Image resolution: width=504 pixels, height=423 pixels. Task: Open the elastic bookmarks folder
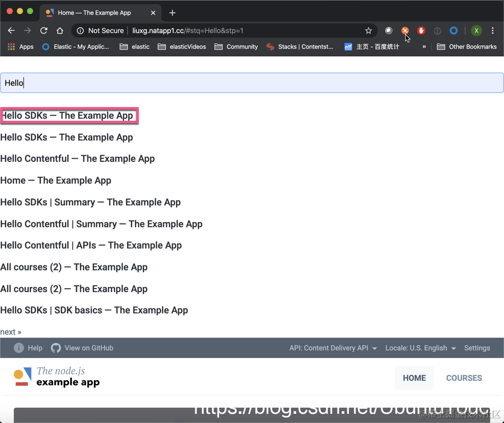point(134,47)
